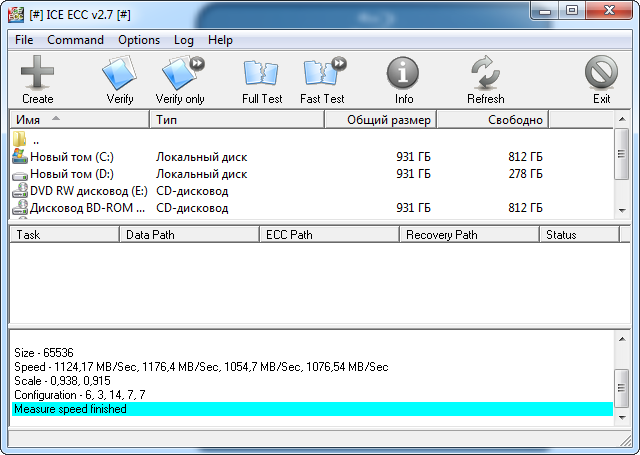Select the 'DVD RW дисковод (E:)' entry
Viewport: 640px width, 455px height.
click(x=89, y=191)
